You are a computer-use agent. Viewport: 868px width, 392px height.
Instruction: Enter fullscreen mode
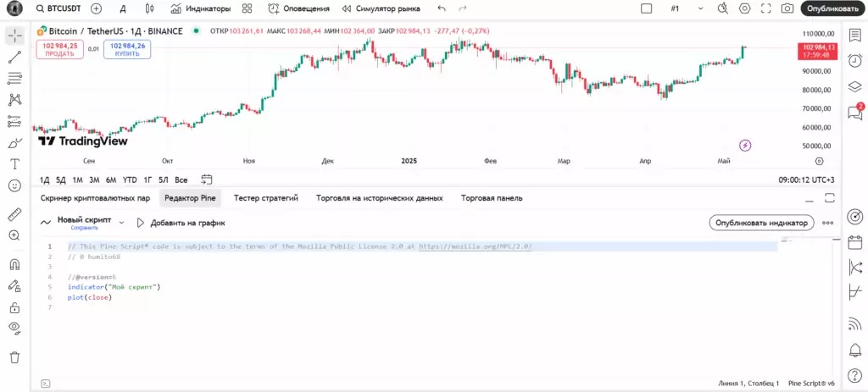point(766,8)
